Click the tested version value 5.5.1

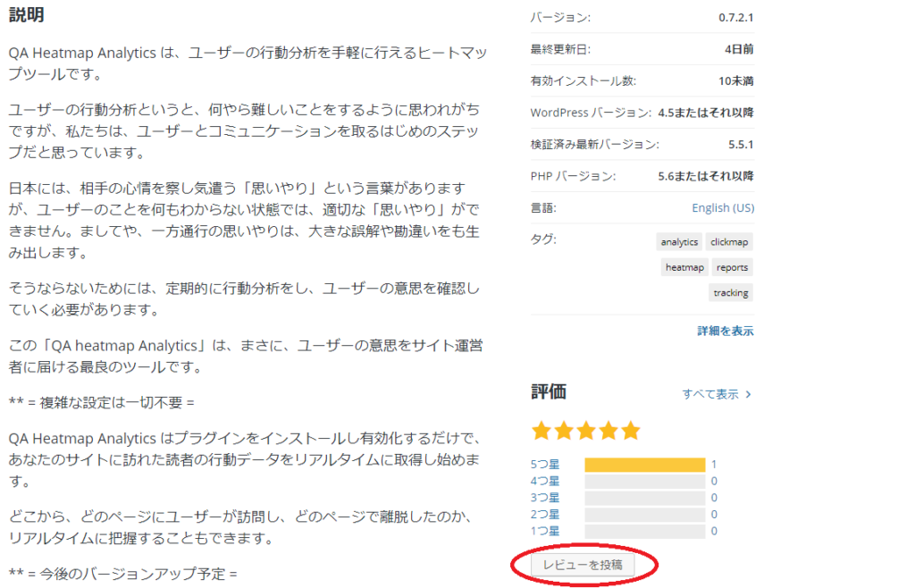[x=741, y=144]
